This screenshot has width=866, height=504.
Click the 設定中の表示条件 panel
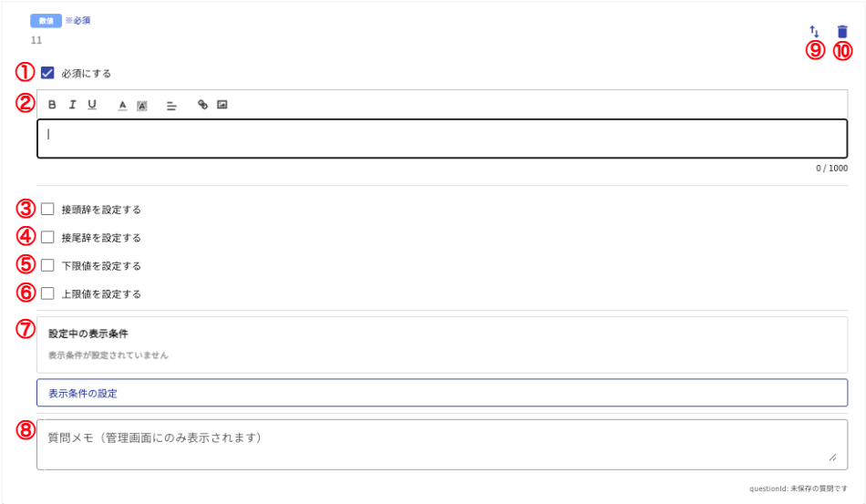point(442,344)
